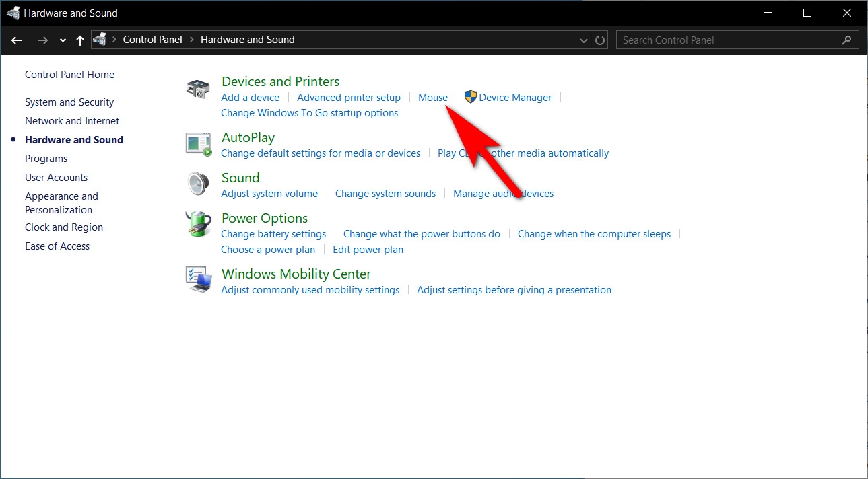Viewport: 868px width, 479px height.
Task: Go up one level with Up arrow
Action: [x=80, y=40]
